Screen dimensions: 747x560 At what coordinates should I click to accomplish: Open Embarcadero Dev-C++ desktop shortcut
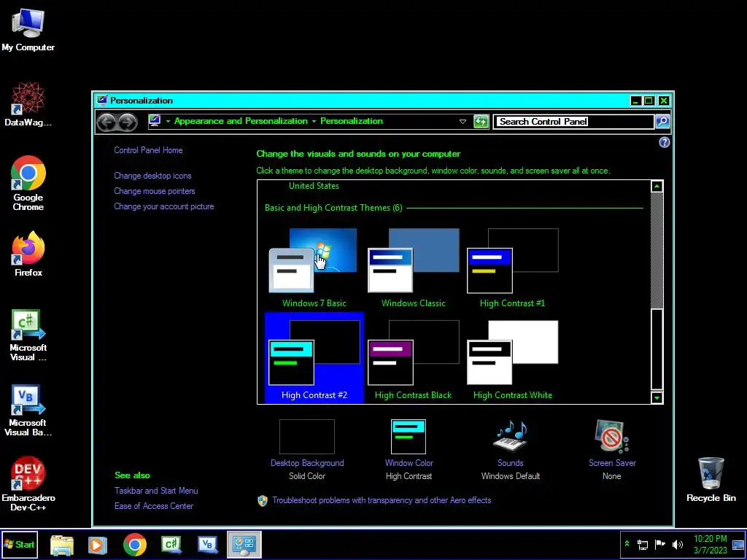[28, 484]
